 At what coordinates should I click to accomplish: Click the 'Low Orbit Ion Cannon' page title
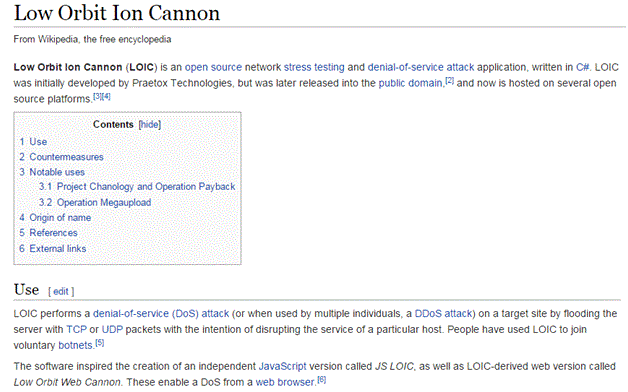[x=117, y=13]
